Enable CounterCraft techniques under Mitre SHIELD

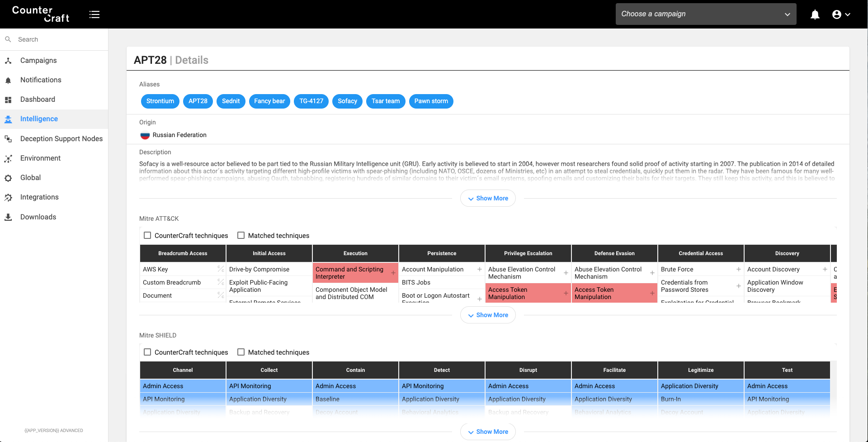(147, 352)
